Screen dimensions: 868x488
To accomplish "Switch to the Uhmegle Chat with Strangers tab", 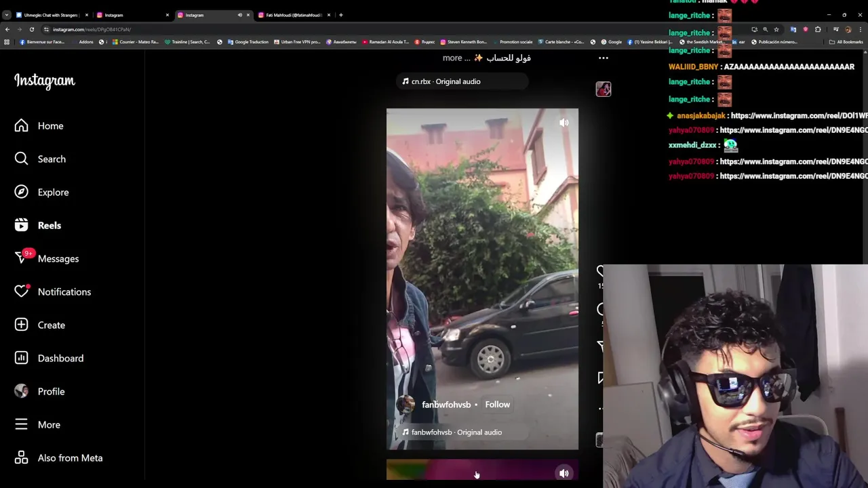I will 51,15.
